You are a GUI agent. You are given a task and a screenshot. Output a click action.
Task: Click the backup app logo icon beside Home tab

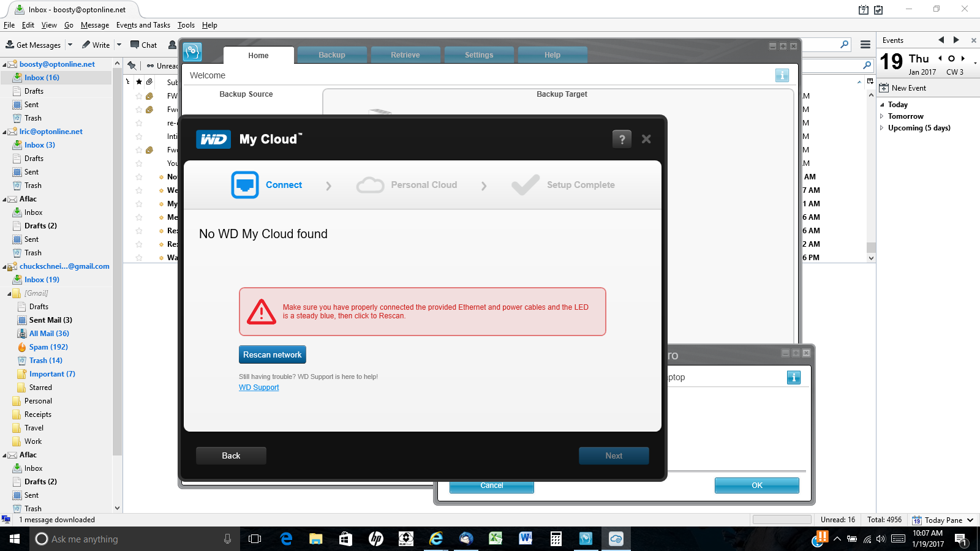pyautogui.click(x=192, y=52)
